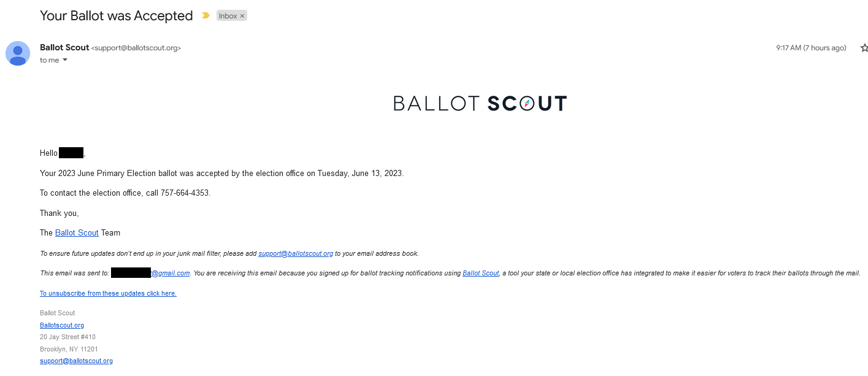Click the '20 Jay Street #410' address line

67,337
